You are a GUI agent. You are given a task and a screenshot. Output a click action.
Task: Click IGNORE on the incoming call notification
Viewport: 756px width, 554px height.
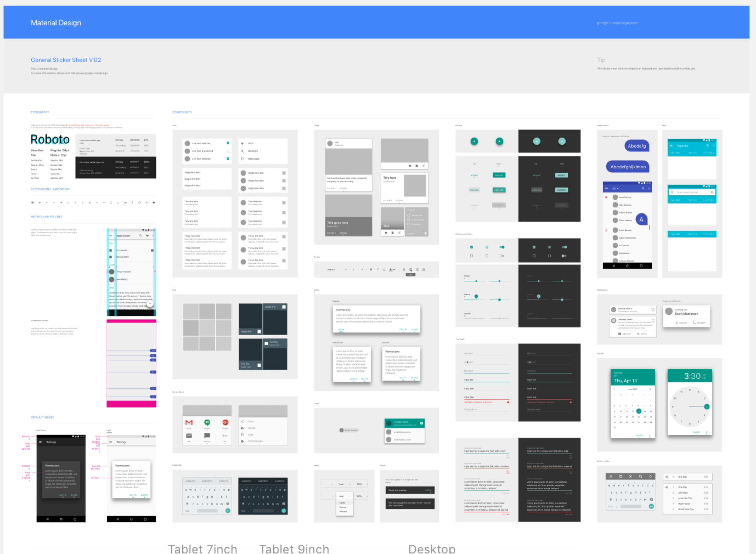(x=681, y=323)
